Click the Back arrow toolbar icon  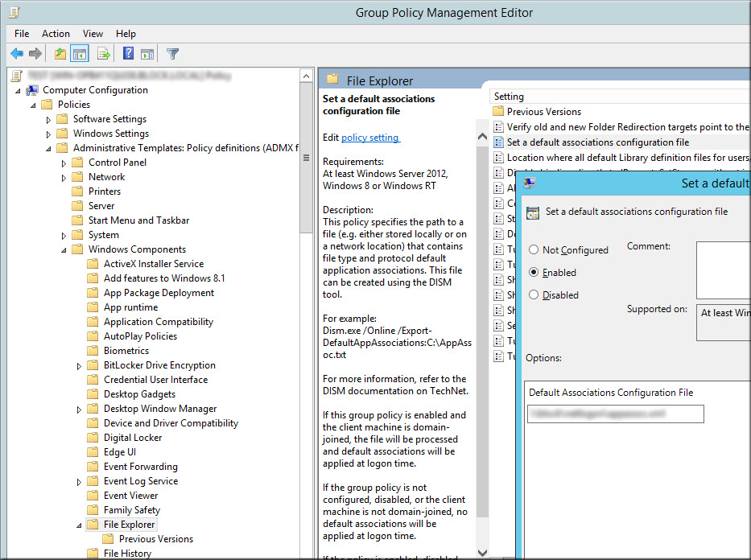pyautogui.click(x=17, y=54)
